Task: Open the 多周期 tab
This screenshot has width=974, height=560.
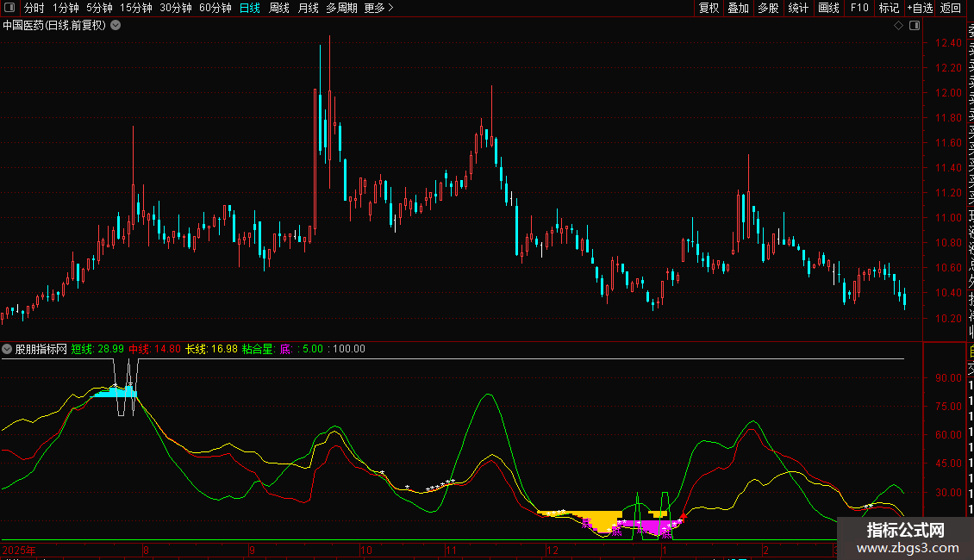Action: (341, 8)
